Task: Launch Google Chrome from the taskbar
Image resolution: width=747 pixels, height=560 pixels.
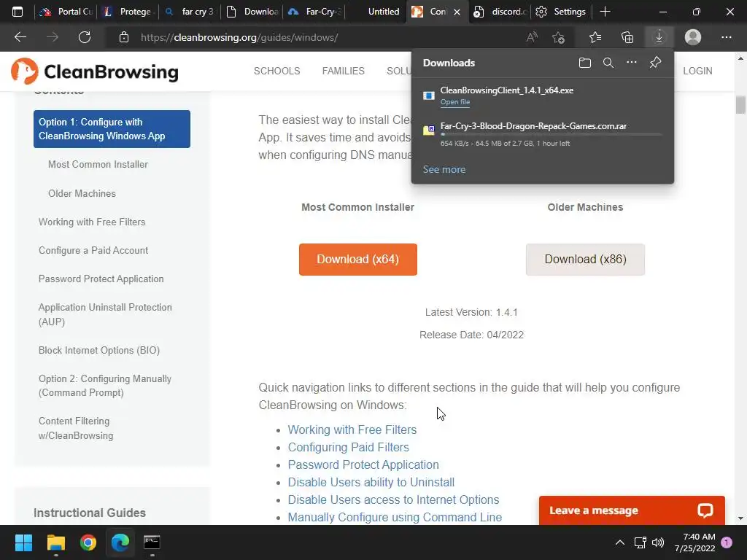Action: (88, 542)
